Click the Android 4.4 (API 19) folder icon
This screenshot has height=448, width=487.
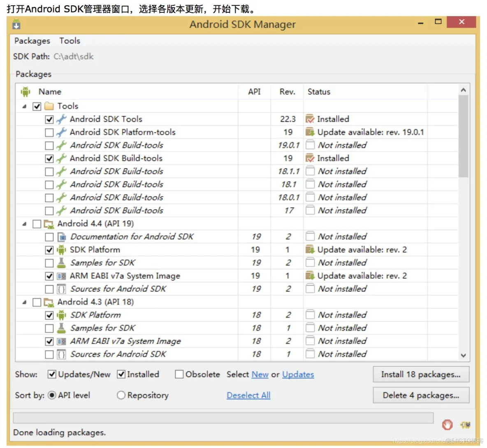tap(49, 224)
